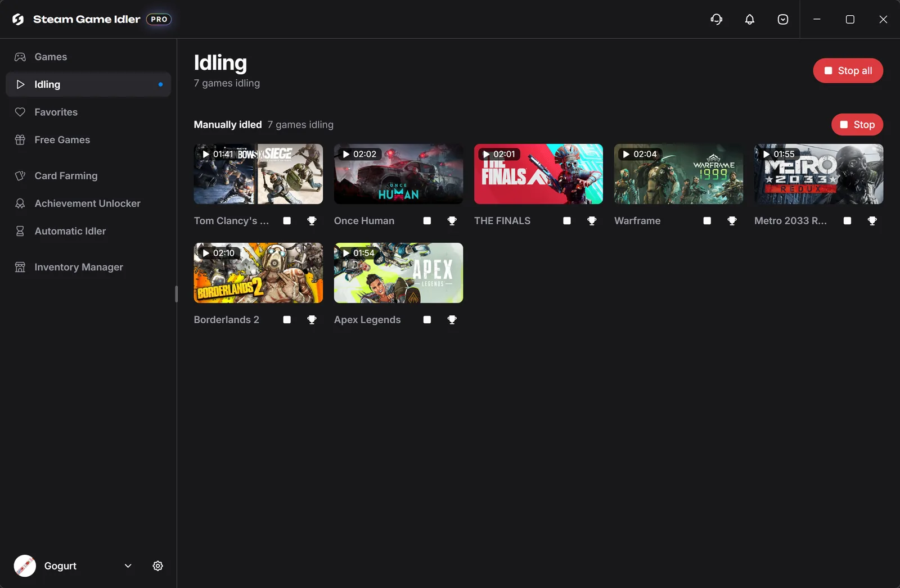Open the dropdown menu icon in title bar
Viewport: 900px width, 588px height.
[783, 19]
